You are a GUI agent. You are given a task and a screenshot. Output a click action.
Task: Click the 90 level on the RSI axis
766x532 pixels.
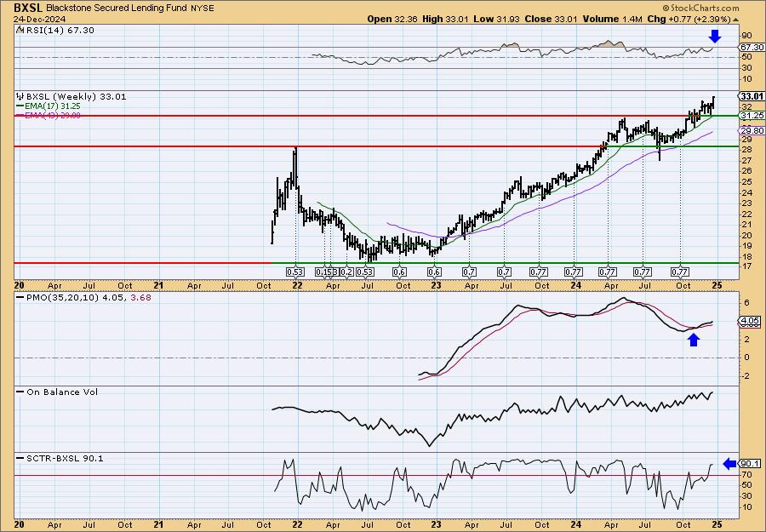click(x=746, y=36)
